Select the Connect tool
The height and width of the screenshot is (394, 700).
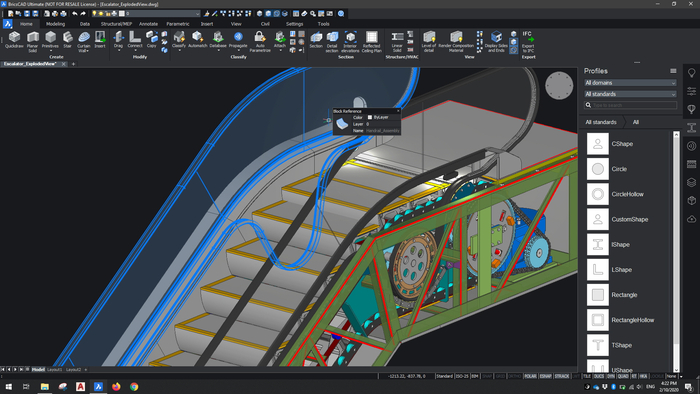point(135,40)
